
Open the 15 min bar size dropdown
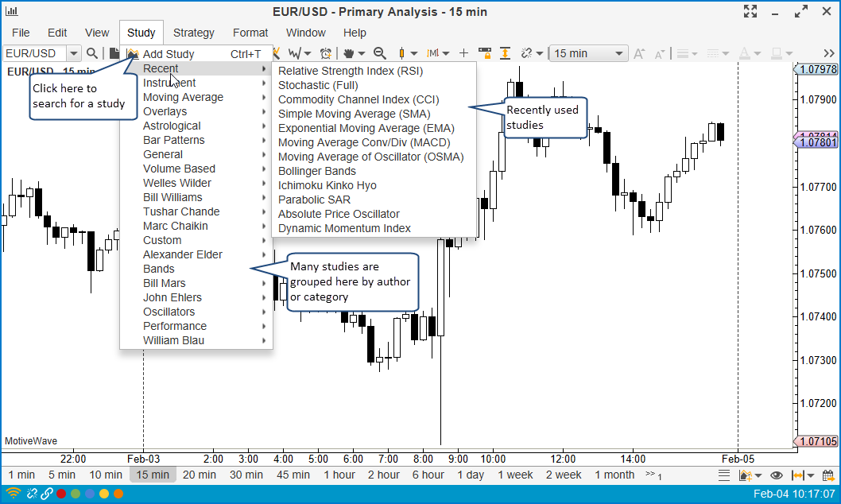tap(588, 53)
